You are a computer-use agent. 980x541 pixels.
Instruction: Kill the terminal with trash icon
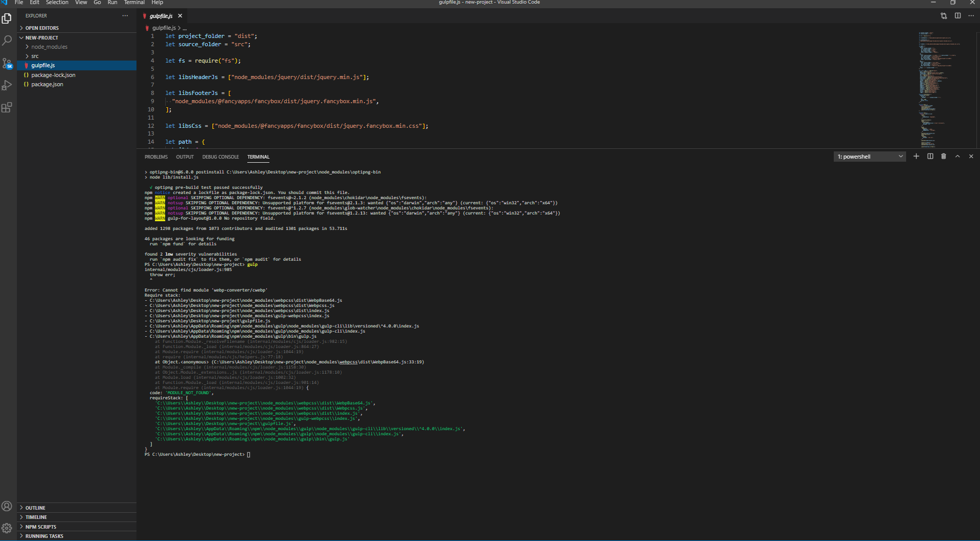click(x=944, y=157)
